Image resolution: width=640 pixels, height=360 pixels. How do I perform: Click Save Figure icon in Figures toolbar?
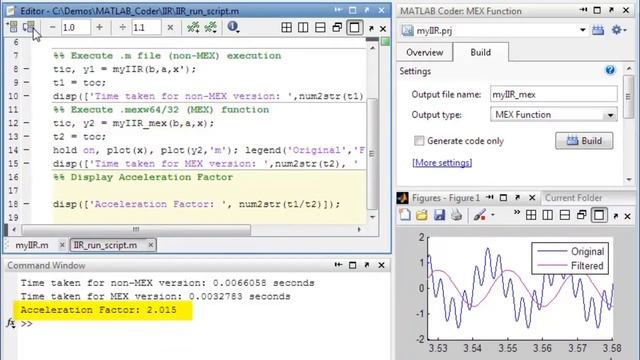point(439,215)
